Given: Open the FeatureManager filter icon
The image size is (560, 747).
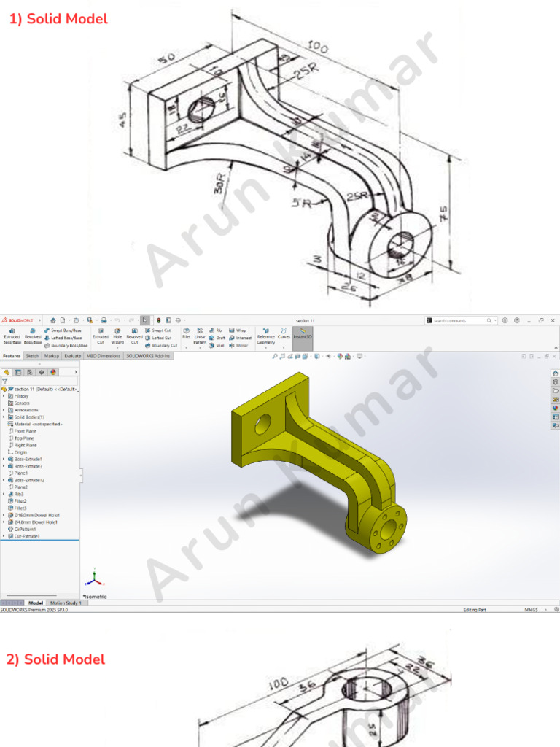Looking at the screenshot, I should 5,381.
